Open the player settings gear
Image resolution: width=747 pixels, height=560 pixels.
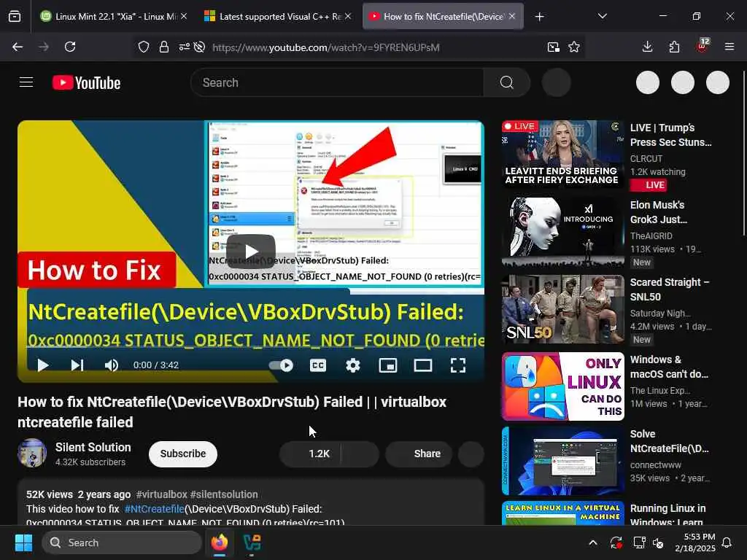pyautogui.click(x=352, y=365)
